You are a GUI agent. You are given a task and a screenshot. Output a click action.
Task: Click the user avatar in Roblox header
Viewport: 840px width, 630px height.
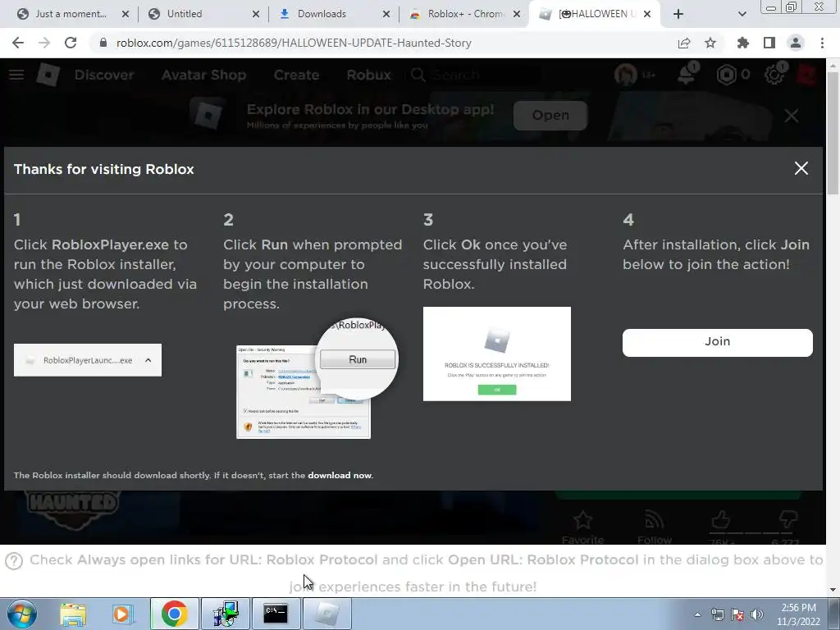625,75
